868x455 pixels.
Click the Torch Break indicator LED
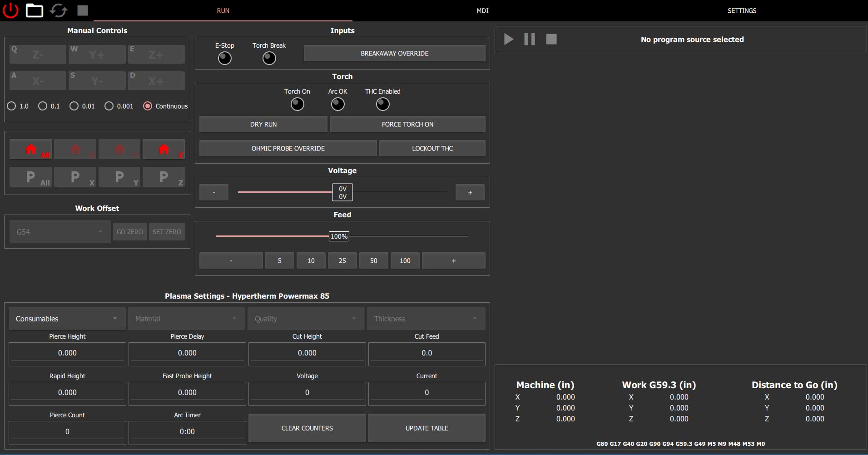pyautogui.click(x=269, y=58)
